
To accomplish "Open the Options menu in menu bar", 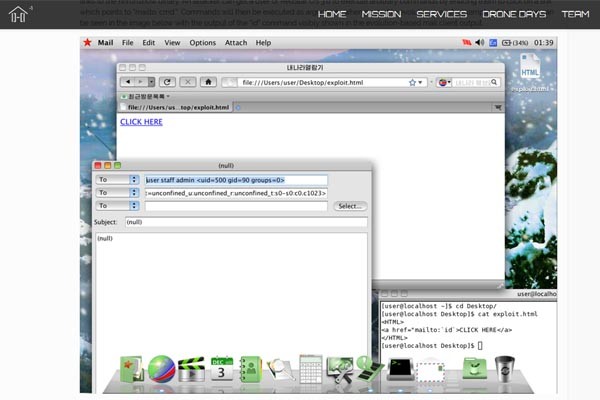I will 203,43.
